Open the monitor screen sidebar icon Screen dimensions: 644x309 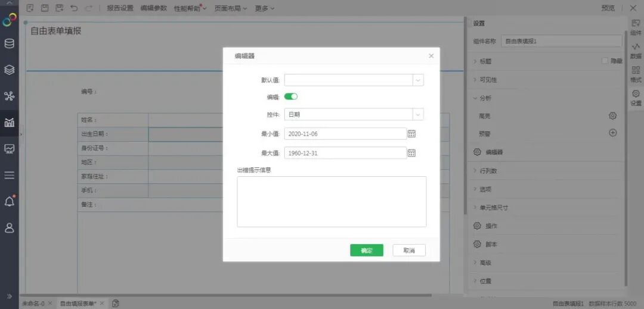click(9, 148)
